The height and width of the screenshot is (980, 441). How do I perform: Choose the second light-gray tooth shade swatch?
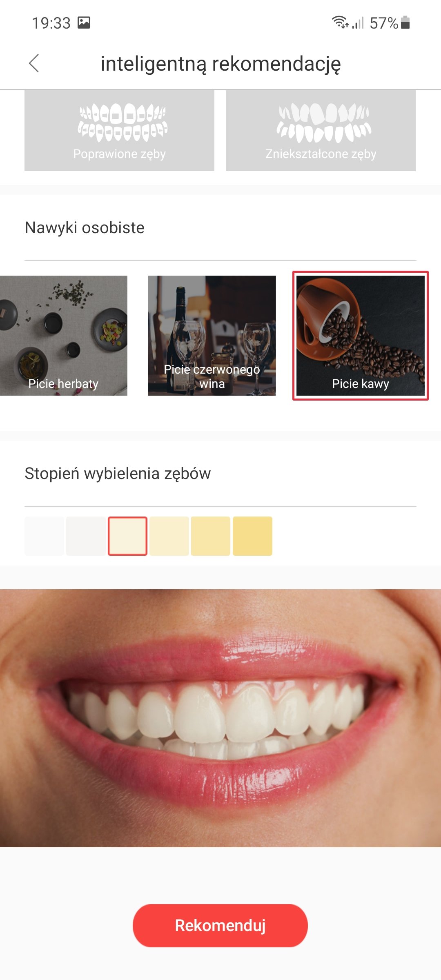click(x=86, y=536)
